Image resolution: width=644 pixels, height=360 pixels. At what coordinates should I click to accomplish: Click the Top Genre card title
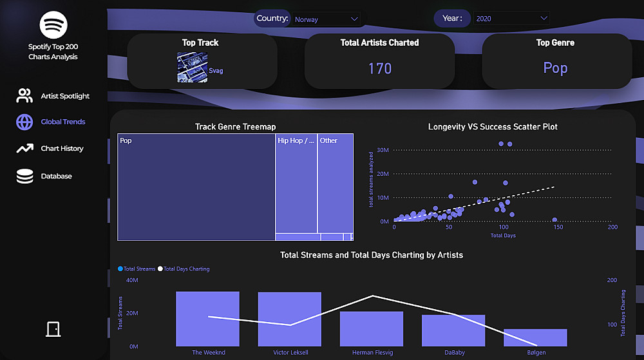[x=555, y=43]
